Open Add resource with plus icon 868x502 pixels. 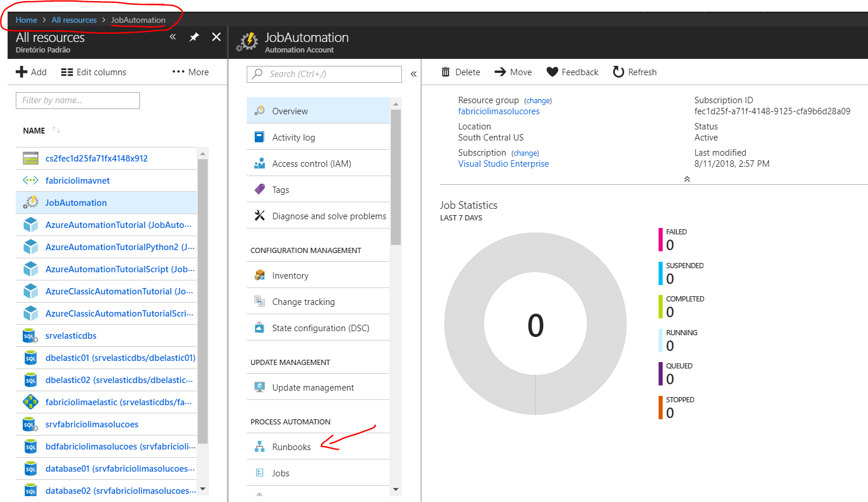(x=22, y=72)
